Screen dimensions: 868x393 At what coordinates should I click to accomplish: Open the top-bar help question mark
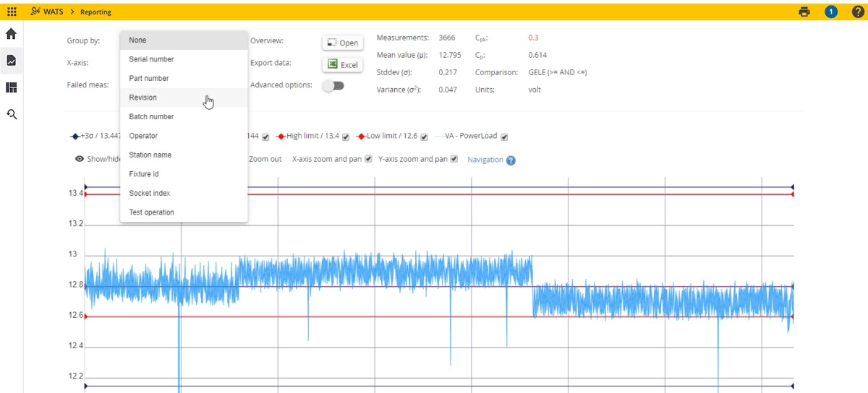pyautogui.click(x=858, y=12)
